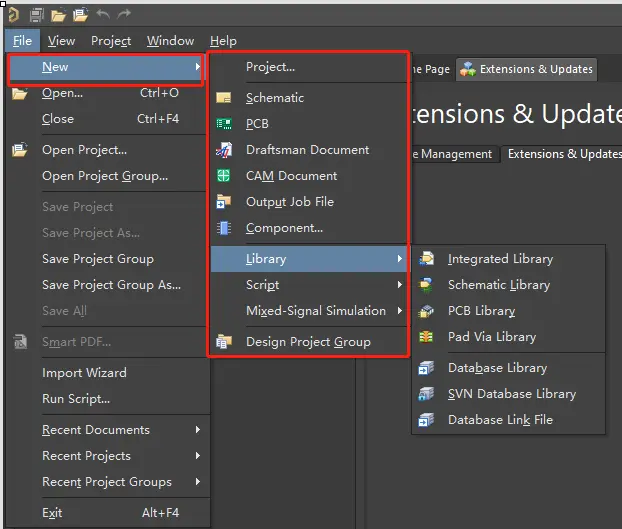Click the folder icon beside Open...
This screenshot has height=529, width=622.
click(x=20, y=93)
